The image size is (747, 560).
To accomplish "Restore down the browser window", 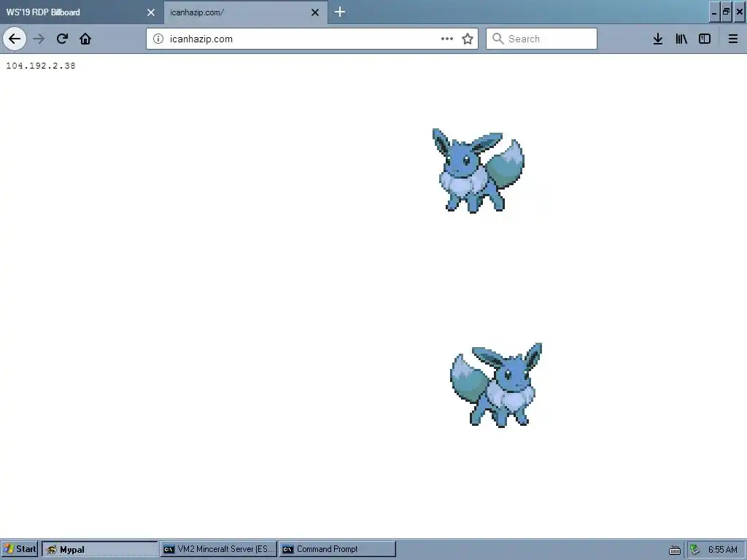I will click(x=726, y=12).
